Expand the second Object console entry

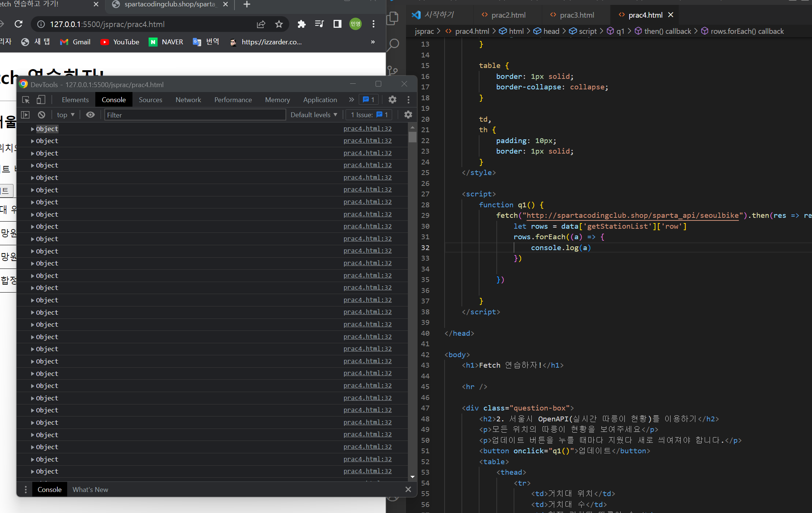tap(33, 141)
